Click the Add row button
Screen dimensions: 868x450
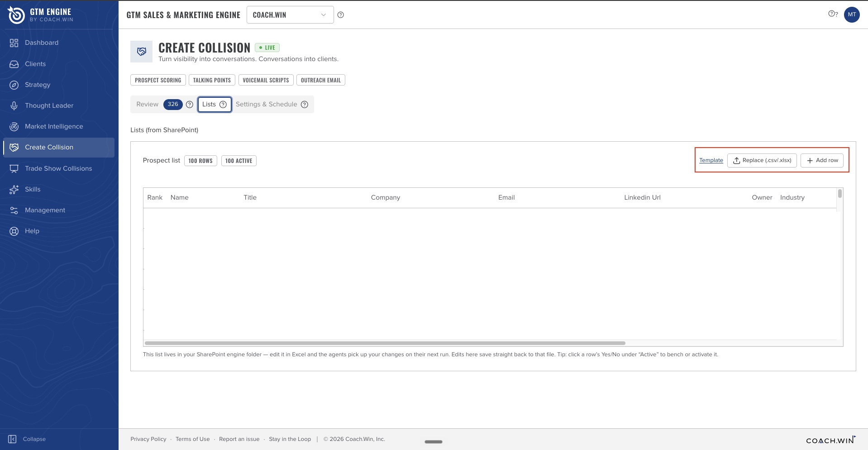(x=822, y=161)
